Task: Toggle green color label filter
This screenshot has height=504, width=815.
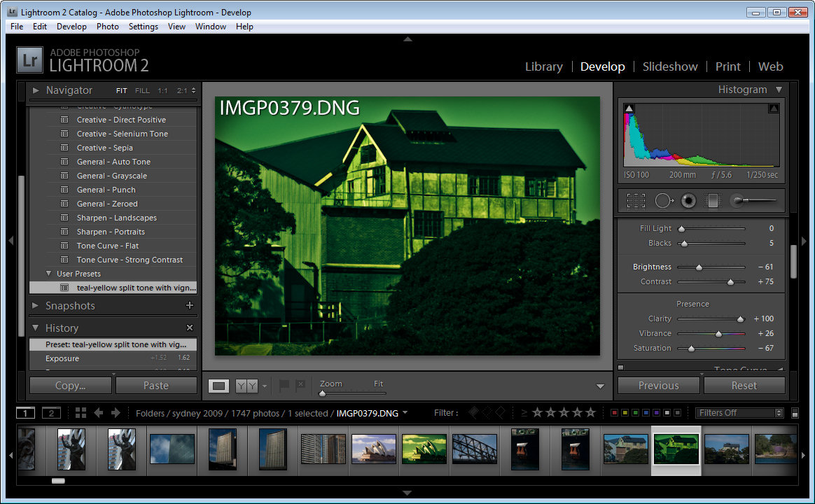Action: [x=635, y=413]
